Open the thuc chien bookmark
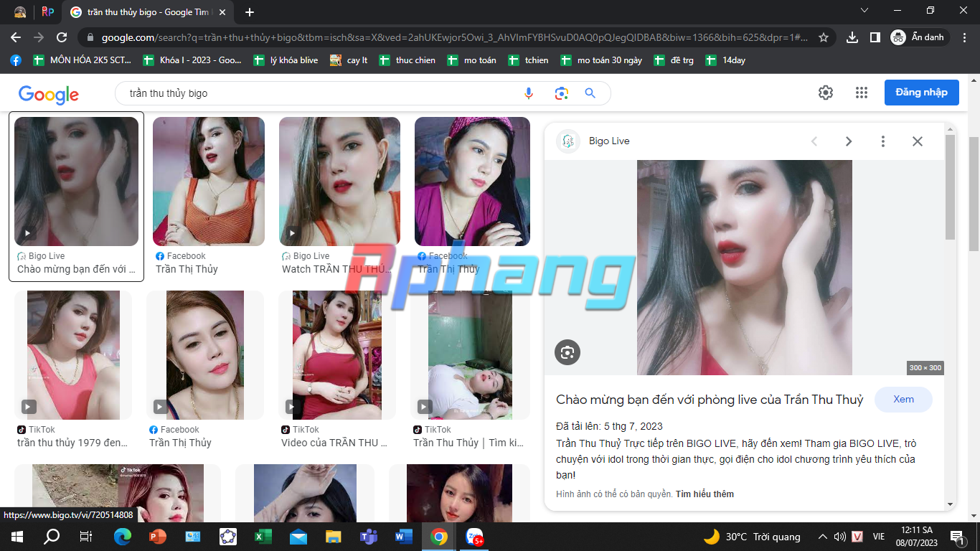 coord(408,60)
